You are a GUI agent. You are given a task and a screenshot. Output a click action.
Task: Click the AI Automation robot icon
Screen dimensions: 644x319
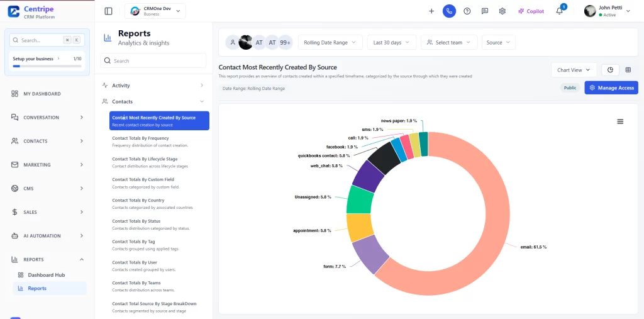point(15,236)
